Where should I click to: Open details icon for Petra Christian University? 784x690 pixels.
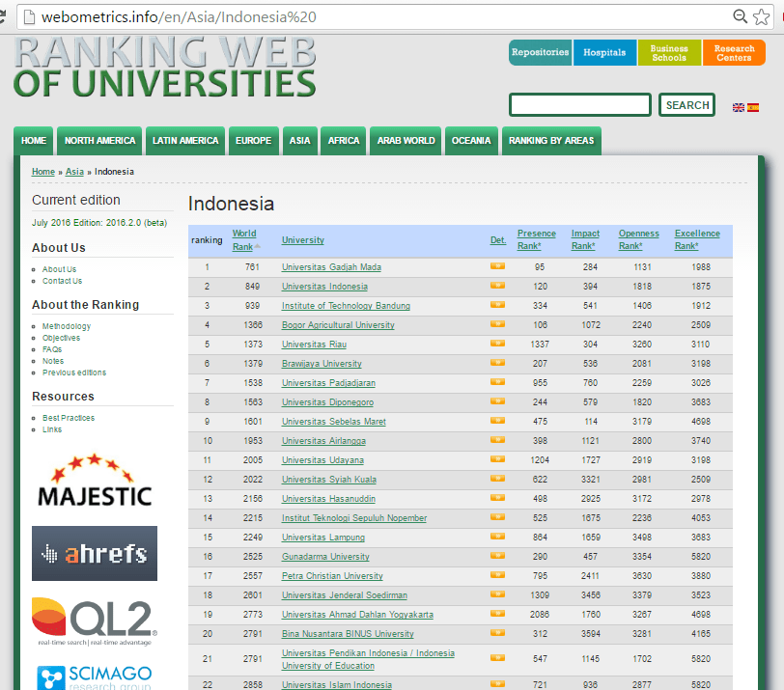pyautogui.click(x=497, y=575)
